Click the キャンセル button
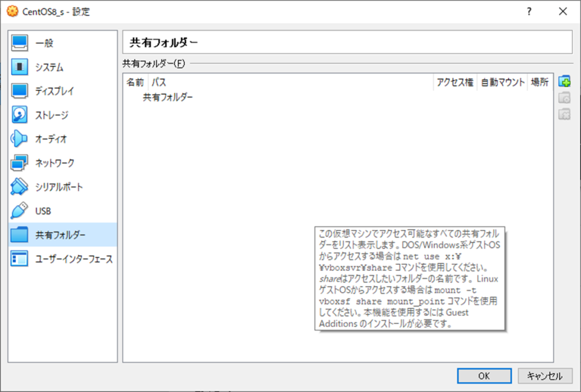 click(545, 376)
